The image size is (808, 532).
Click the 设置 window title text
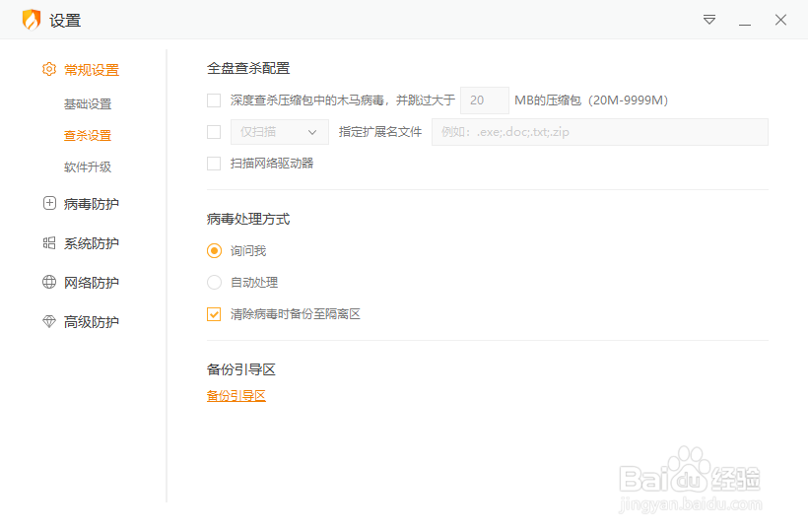[65, 21]
